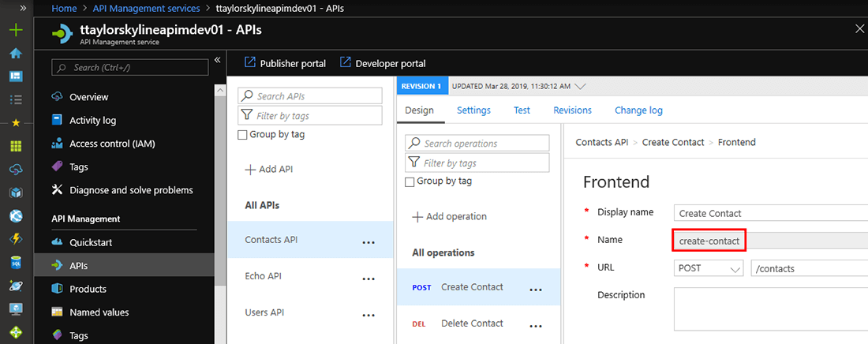Open the ellipsis menu for Create Contact
Screen dimensions: 868x344
tap(535, 290)
